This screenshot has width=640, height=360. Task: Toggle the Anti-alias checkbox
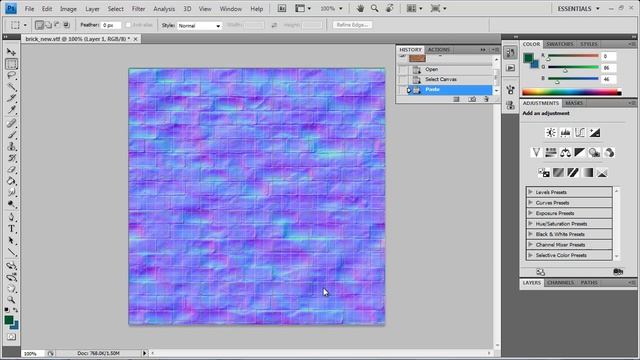(128, 25)
